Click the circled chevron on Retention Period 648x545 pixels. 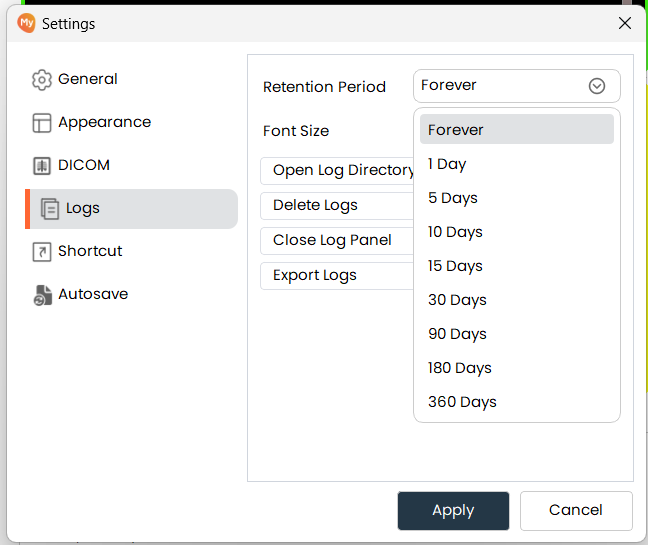597,86
